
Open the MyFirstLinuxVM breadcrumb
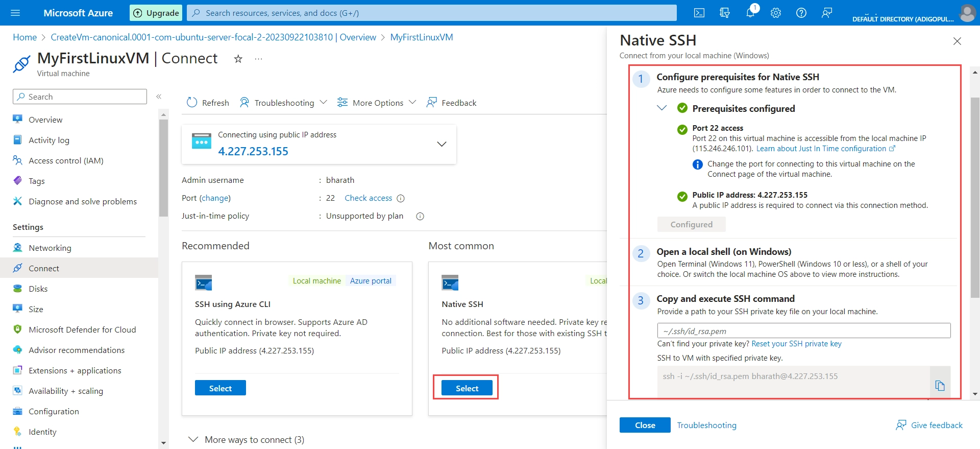(x=422, y=37)
